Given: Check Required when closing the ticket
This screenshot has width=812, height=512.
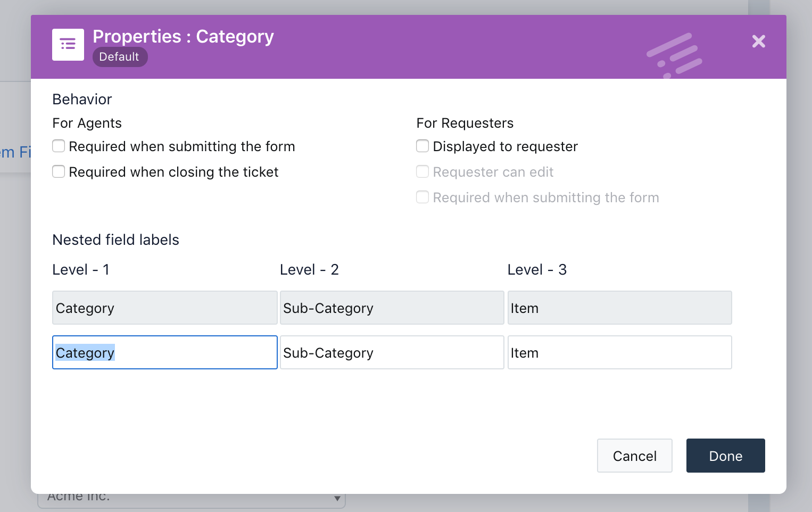Looking at the screenshot, I should point(59,172).
